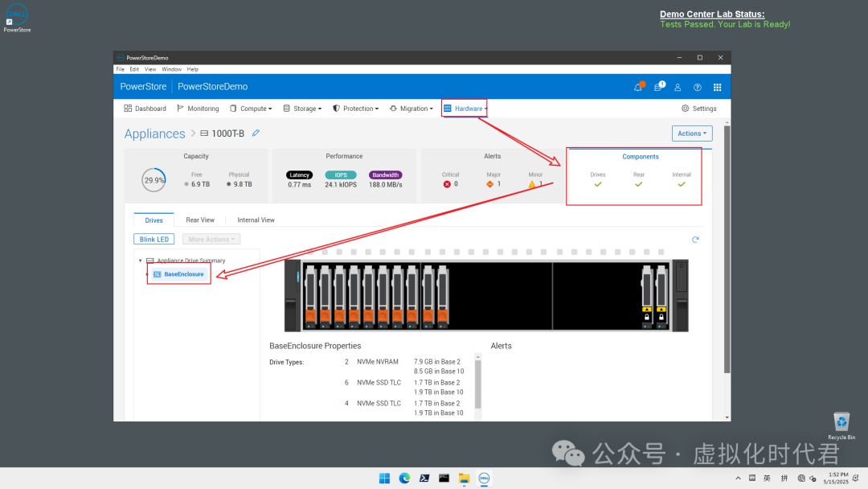Expand the Storage dropdown menu
Viewport: 868px width, 489px height.
point(302,109)
